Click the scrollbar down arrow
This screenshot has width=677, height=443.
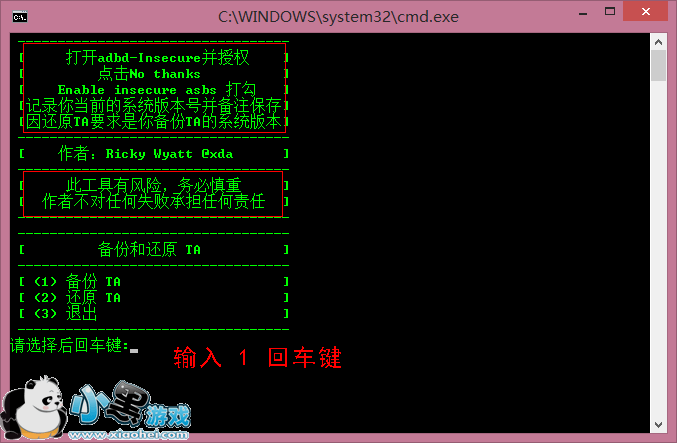[658, 425]
